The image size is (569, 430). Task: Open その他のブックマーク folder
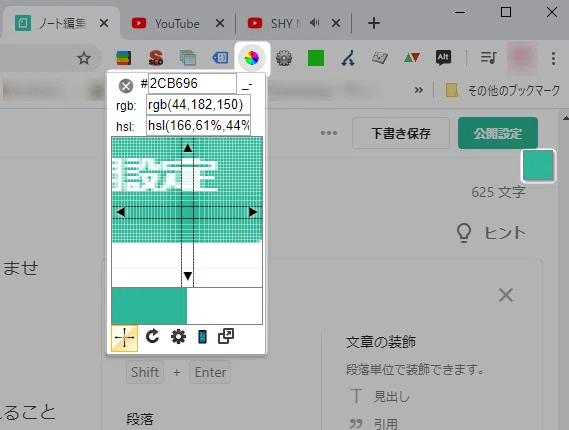coord(503,90)
